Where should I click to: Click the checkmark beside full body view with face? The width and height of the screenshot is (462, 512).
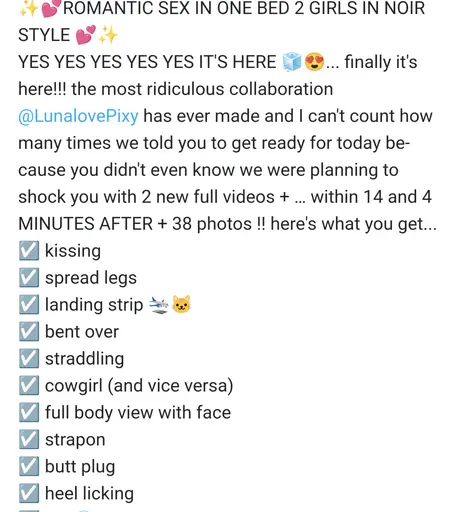29,412
